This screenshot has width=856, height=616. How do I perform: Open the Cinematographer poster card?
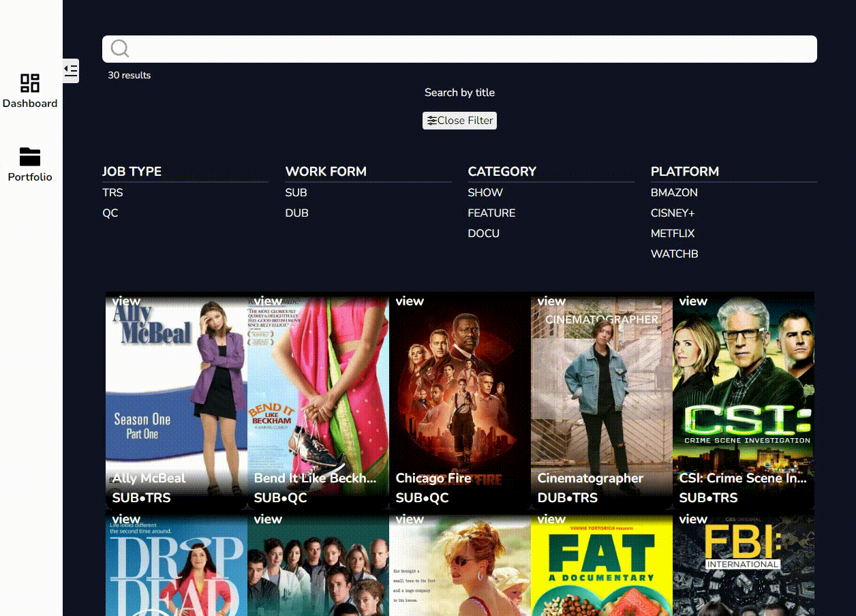(602, 401)
